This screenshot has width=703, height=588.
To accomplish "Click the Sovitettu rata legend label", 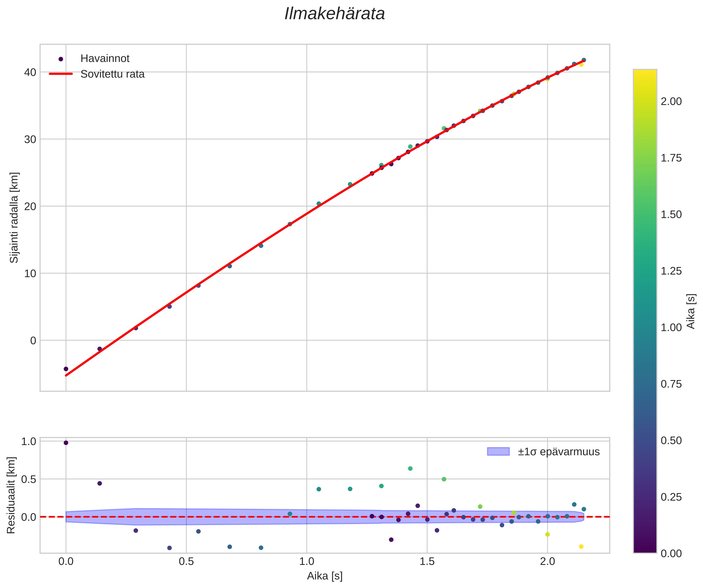I will [x=112, y=74].
